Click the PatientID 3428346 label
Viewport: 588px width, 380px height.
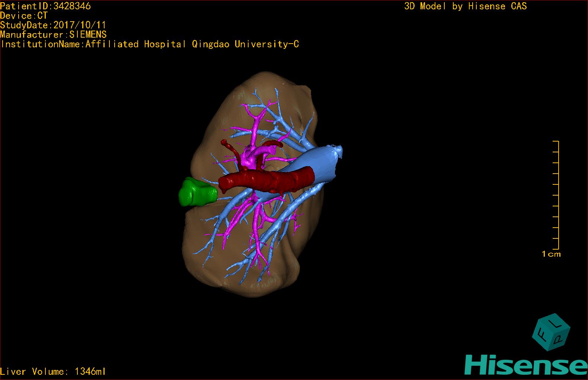pos(45,6)
